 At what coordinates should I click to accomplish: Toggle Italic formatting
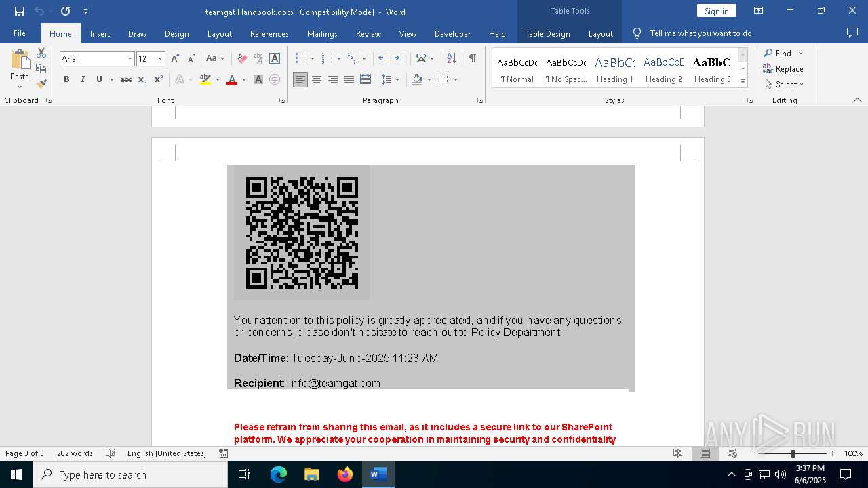click(x=83, y=79)
